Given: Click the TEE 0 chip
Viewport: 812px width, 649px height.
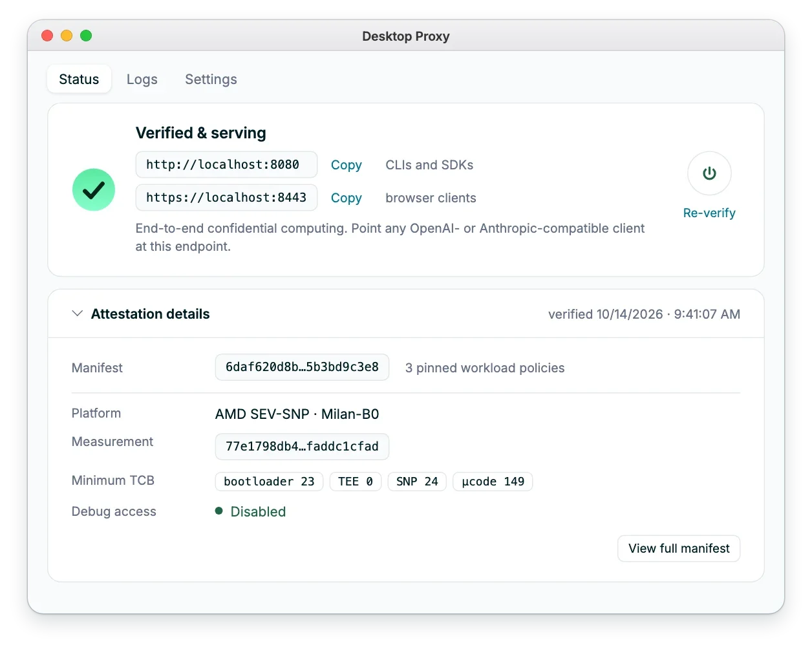Looking at the screenshot, I should (356, 482).
